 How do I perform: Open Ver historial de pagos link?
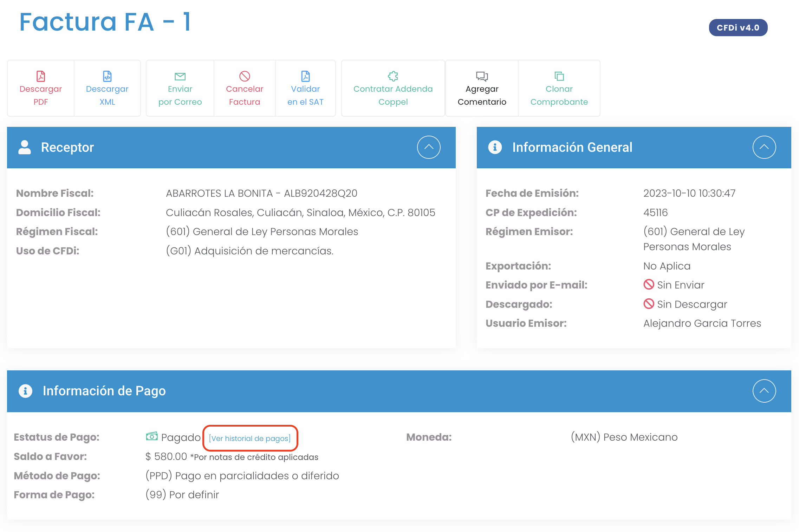tap(250, 438)
